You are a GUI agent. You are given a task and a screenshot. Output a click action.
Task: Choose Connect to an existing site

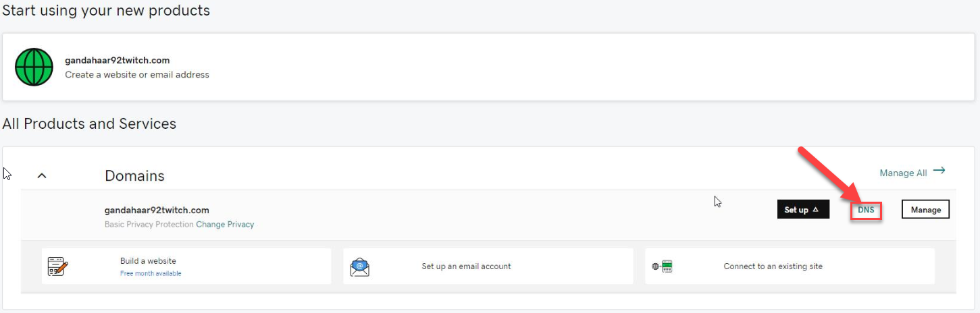coord(790,266)
